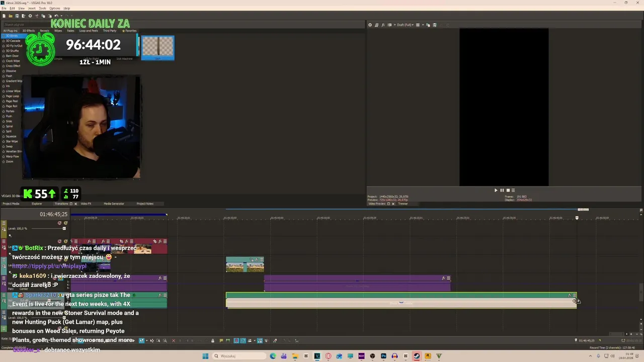Toggle Automatic Crossfades icon in timeline toolbar
Viewport: 644px width, 362px height.
click(243, 340)
